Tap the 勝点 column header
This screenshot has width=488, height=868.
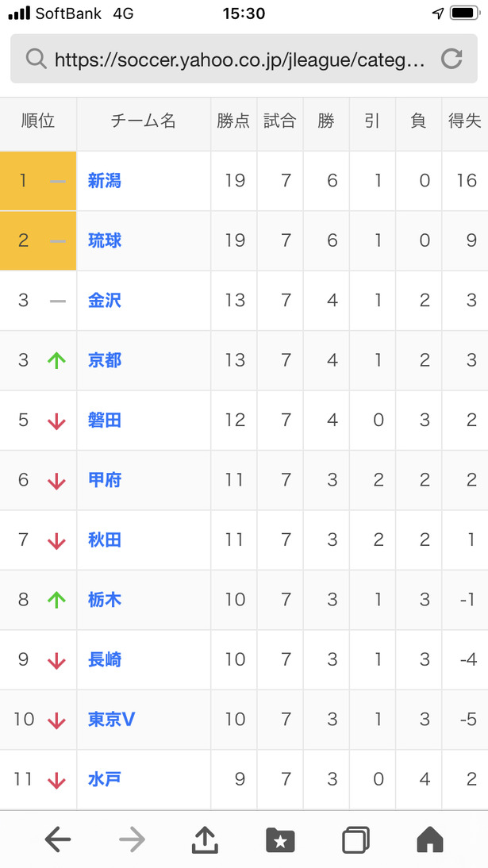pyautogui.click(x=233, y=121)
